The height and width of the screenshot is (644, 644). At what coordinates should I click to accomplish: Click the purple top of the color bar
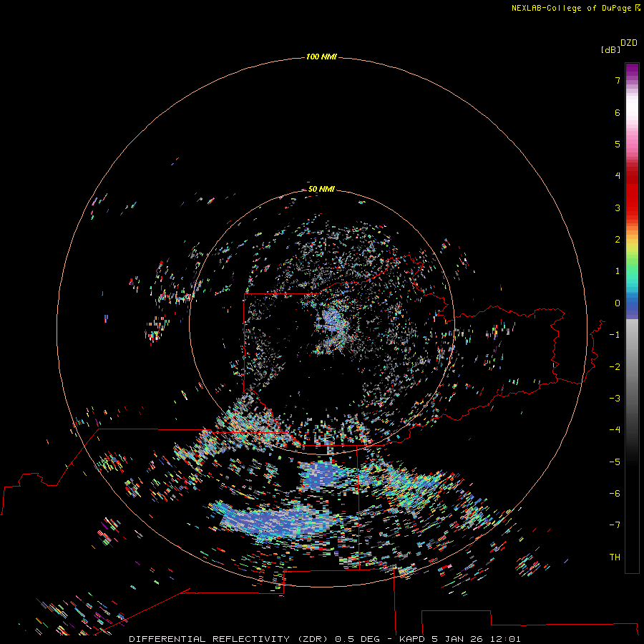[632, 70]
